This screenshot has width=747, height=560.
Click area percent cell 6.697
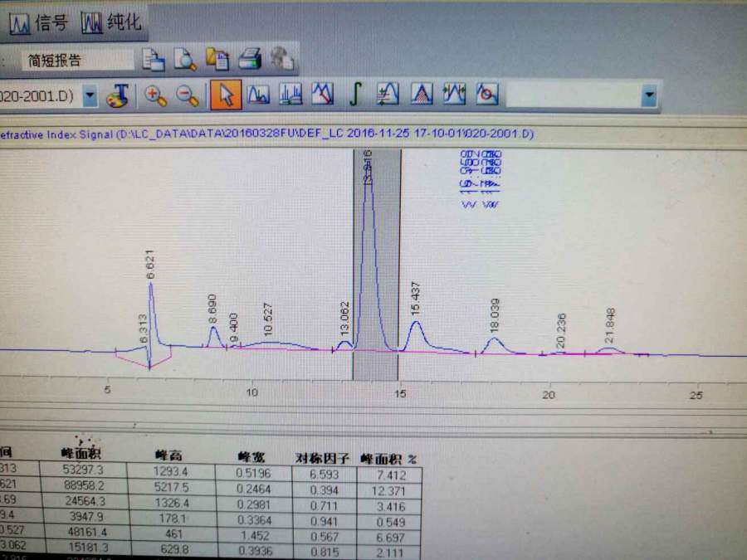390,538
